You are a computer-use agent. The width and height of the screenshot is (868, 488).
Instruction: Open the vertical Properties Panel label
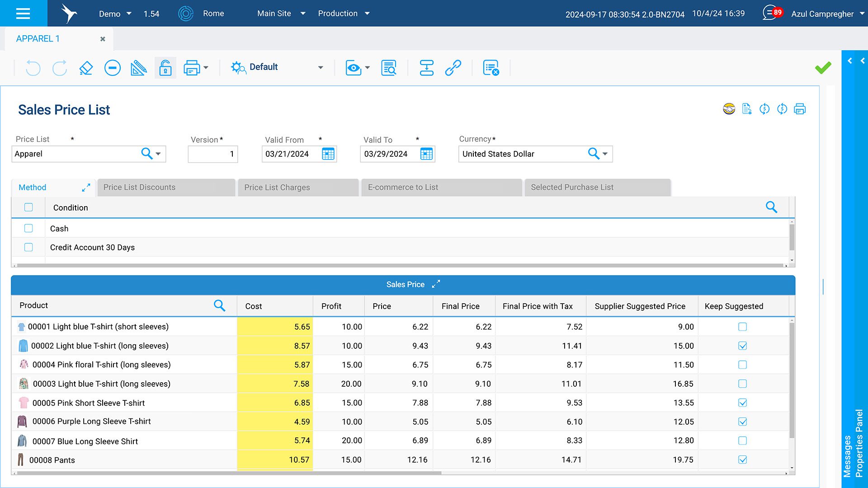[859, 443]
